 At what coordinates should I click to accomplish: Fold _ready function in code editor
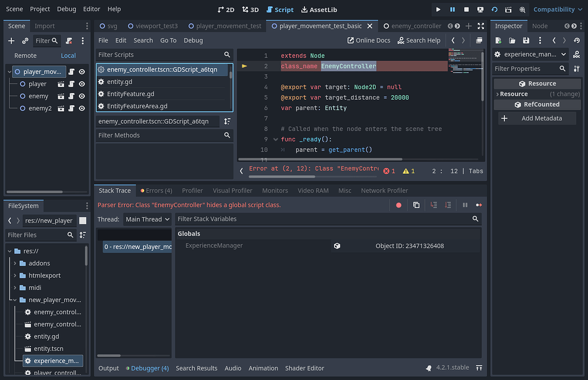point(276,139)
